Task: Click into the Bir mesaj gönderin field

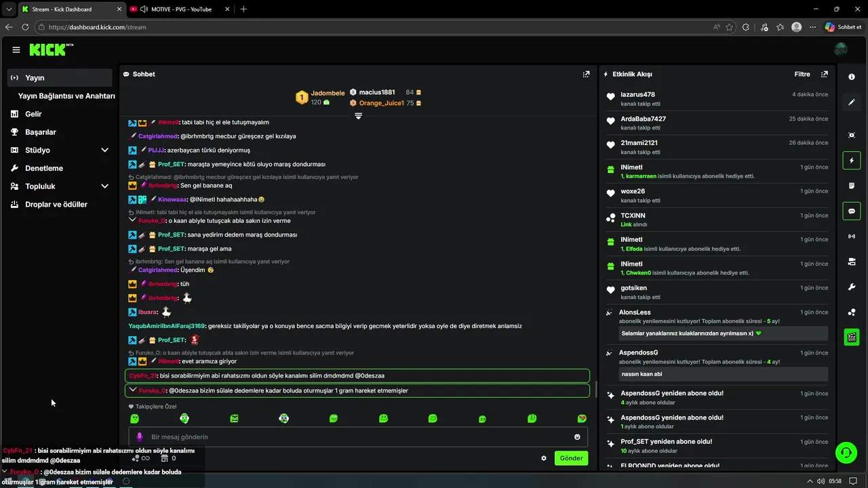Action: tap(358, 437)
